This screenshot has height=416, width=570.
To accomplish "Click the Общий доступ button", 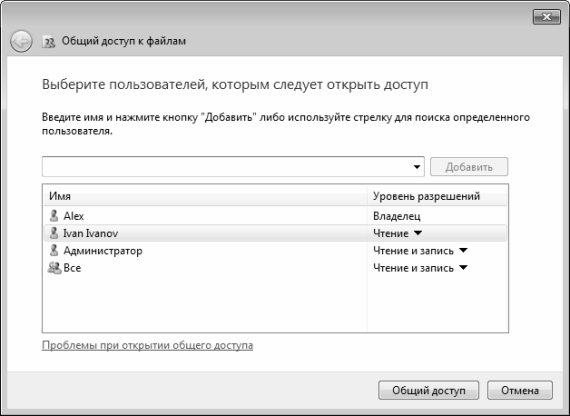I will (429, 391).
